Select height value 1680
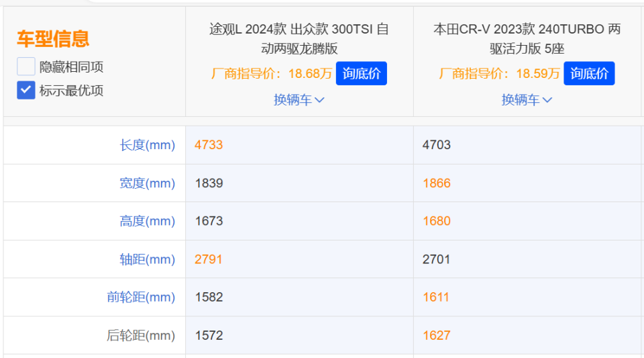 (437, 221)
